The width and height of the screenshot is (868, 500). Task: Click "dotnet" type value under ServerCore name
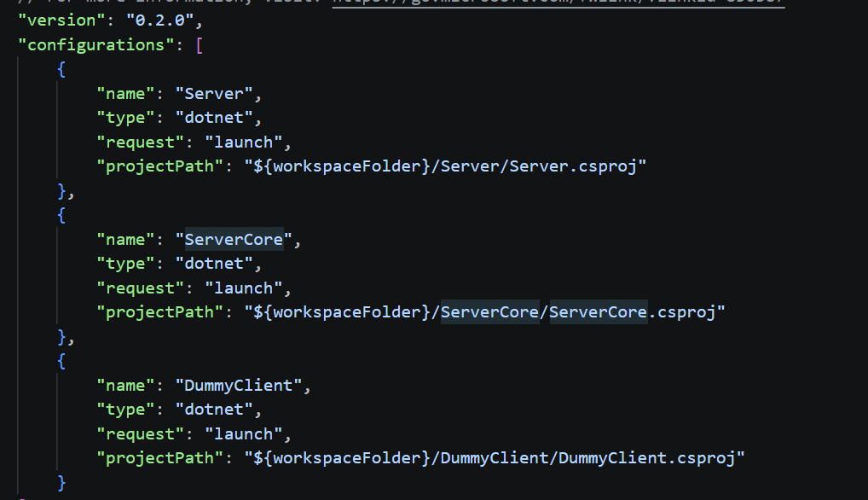214,264
